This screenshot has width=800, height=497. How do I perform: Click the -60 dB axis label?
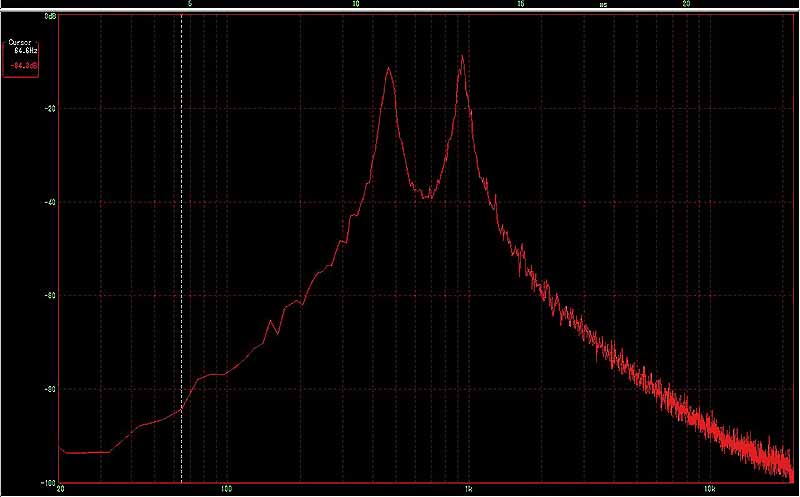click(50, 295)
